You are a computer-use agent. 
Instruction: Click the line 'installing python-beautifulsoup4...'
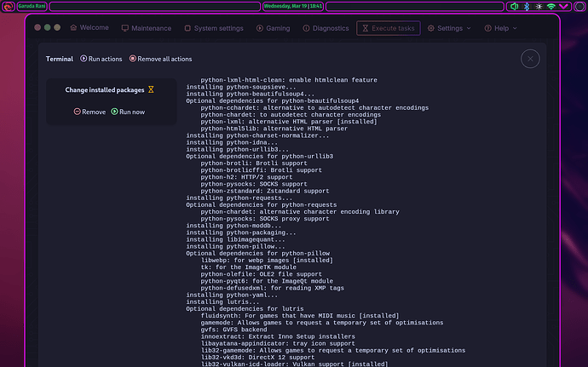[x=251, y=95]
